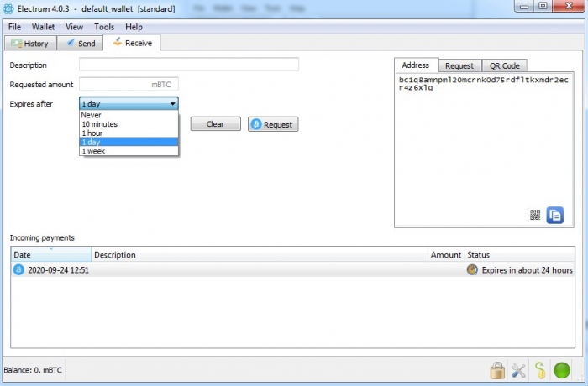Maximize the Electrum window
The height and width of the screenshot is (386, 588).
(543, 6)
